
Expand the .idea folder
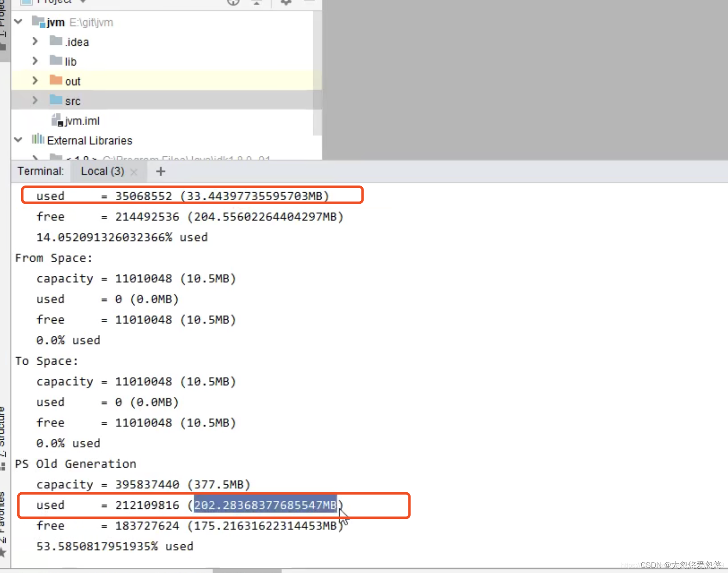35,41
